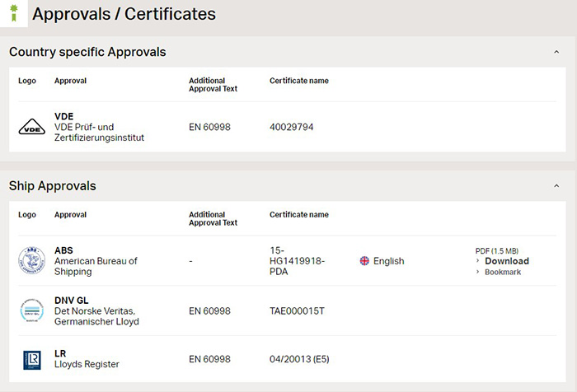The height and width of the screenshot is (392, 577).
Task: Click the Country specific Approvals heading
Action: tap(87, 52)
